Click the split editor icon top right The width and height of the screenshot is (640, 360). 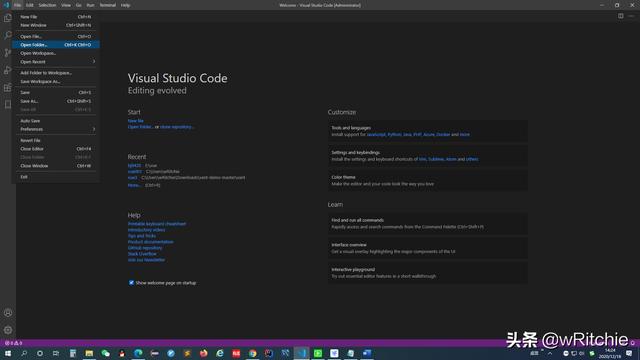(x=620, y=16)
